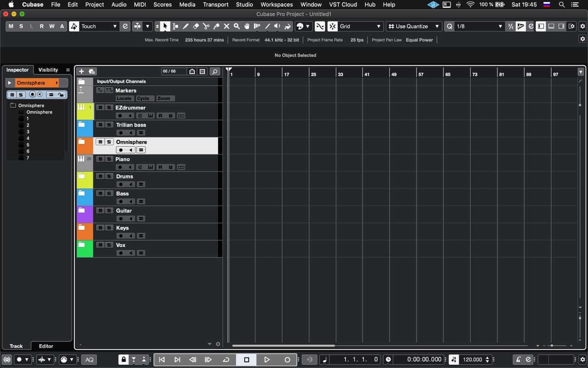588x368 pixels.
Task: Open the File menu
Action: tap(56, 5)
